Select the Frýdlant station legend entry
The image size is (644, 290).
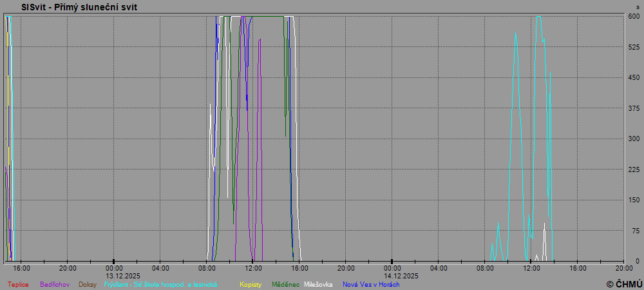coord(160,284)
